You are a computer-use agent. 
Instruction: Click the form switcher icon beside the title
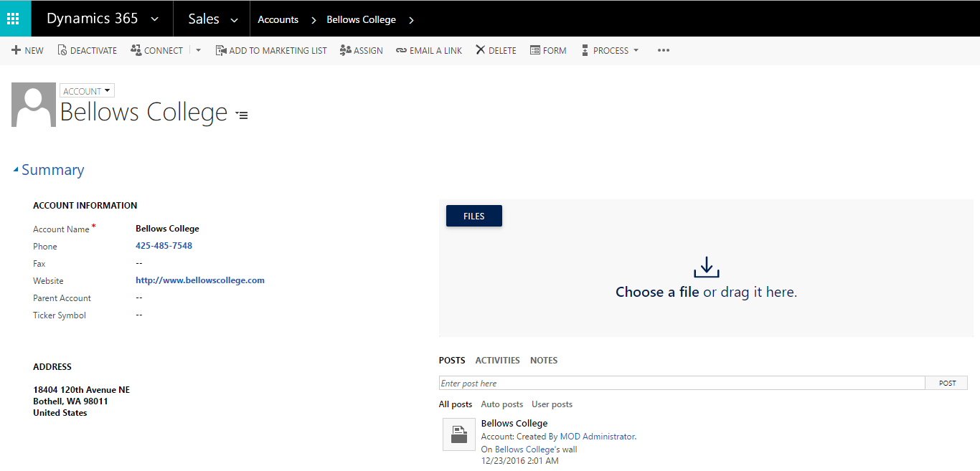241,114
